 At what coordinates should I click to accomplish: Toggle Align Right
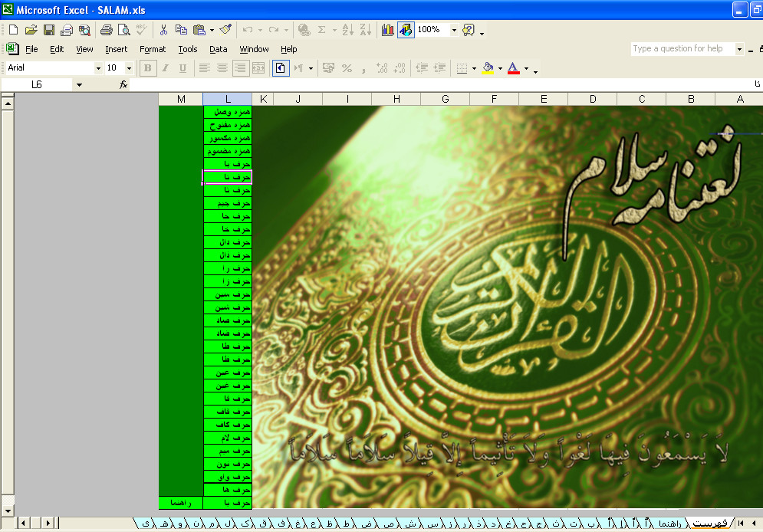(x=240, y=68)
